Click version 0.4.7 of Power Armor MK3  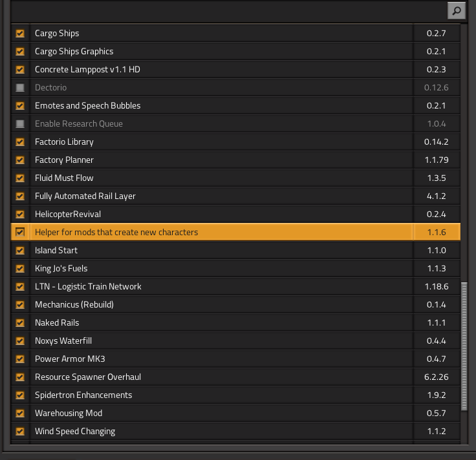[x=437, y=359]
